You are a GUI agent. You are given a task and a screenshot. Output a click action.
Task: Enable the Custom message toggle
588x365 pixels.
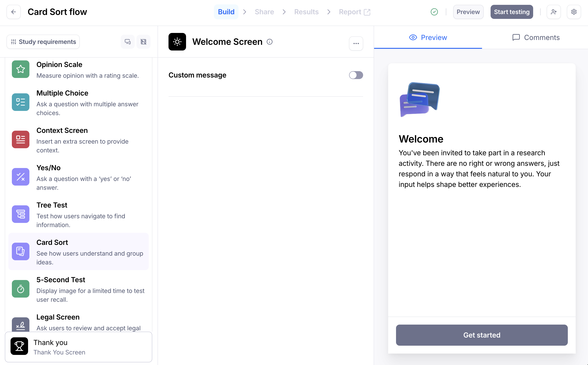[356, 75]
